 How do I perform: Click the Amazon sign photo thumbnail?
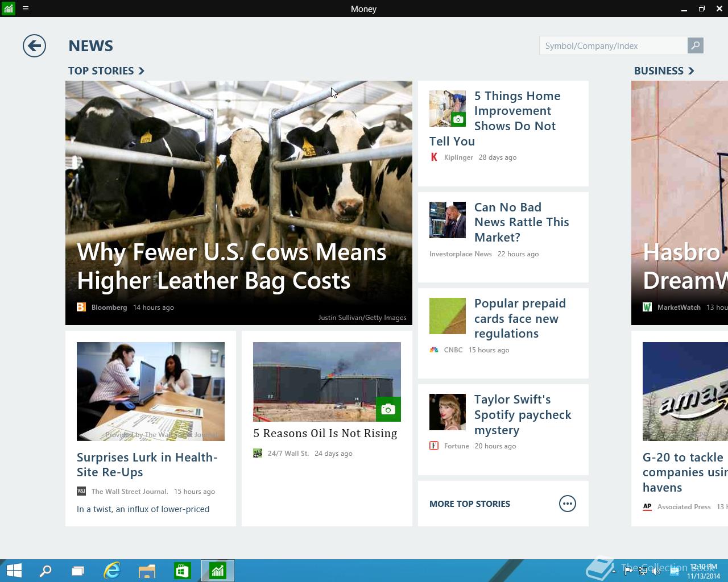click(x=685, y=391)
